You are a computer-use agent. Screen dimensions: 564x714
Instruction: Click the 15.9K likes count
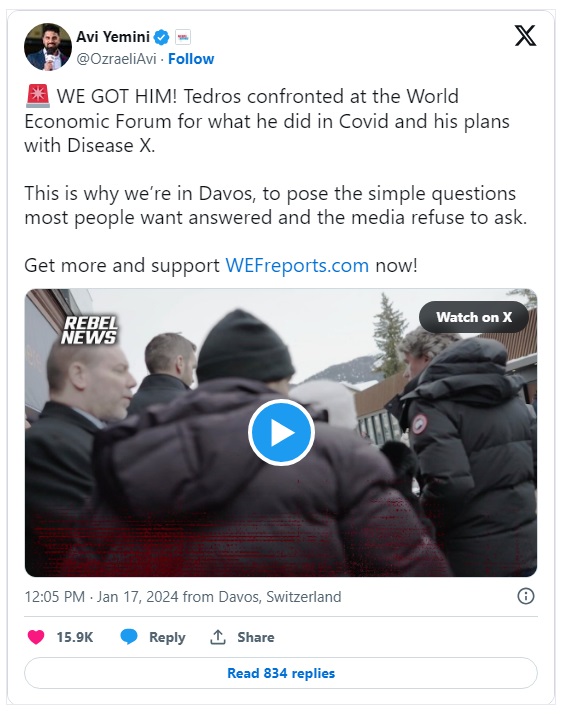click(x=75, y=637)
